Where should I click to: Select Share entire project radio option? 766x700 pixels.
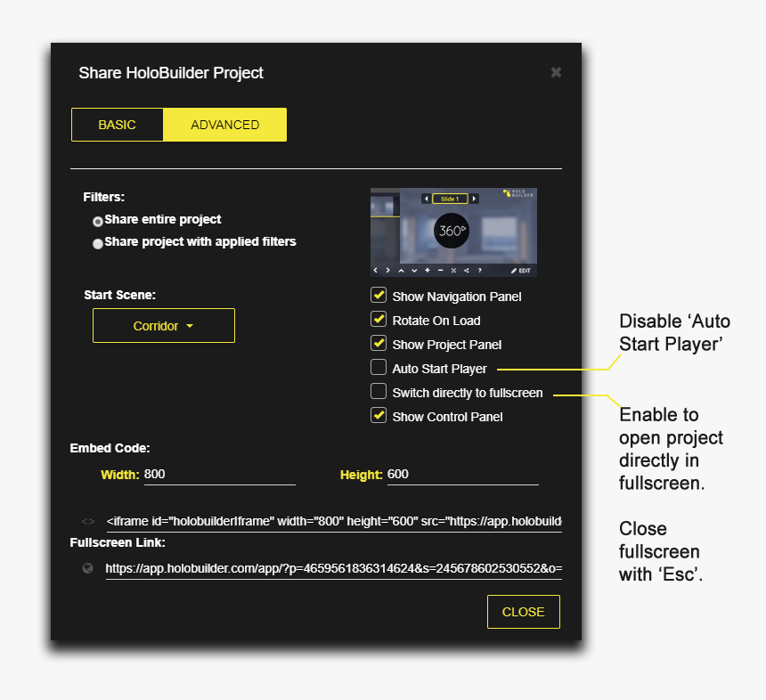point(98,221)
